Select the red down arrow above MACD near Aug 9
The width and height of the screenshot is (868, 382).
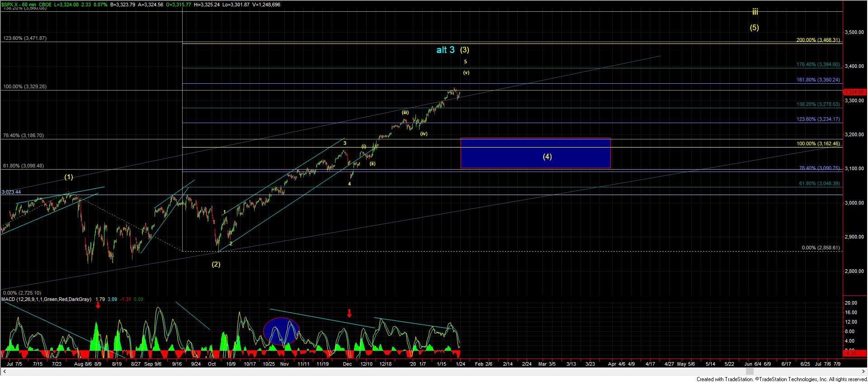coord(98,306)
